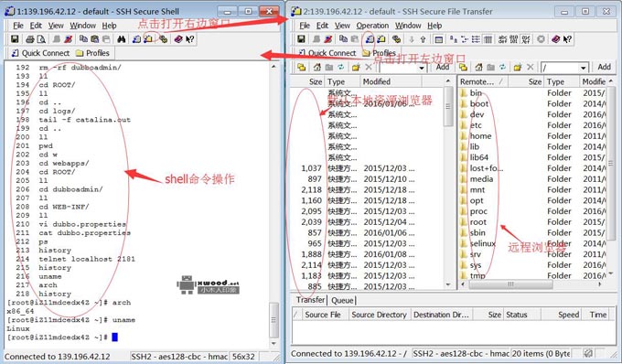Create new folder in remote pane
This screenshot has height=364, width=622.
[x=518, y=67]
